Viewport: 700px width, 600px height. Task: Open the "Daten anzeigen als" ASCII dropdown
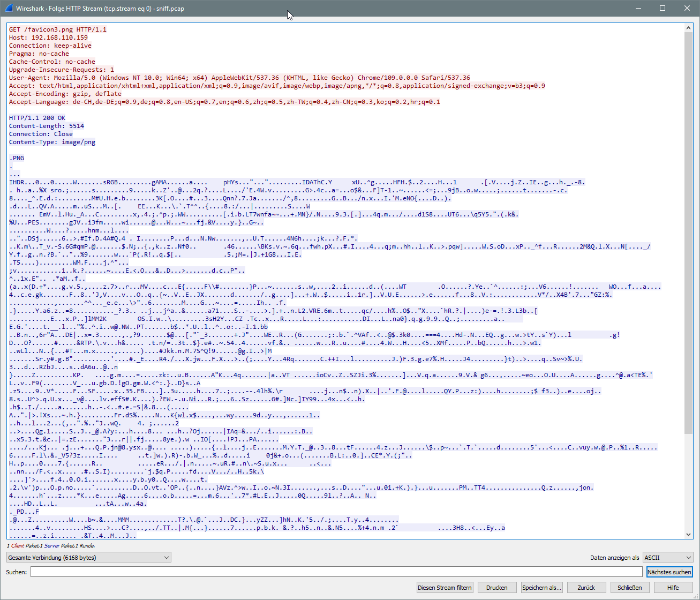667,557
